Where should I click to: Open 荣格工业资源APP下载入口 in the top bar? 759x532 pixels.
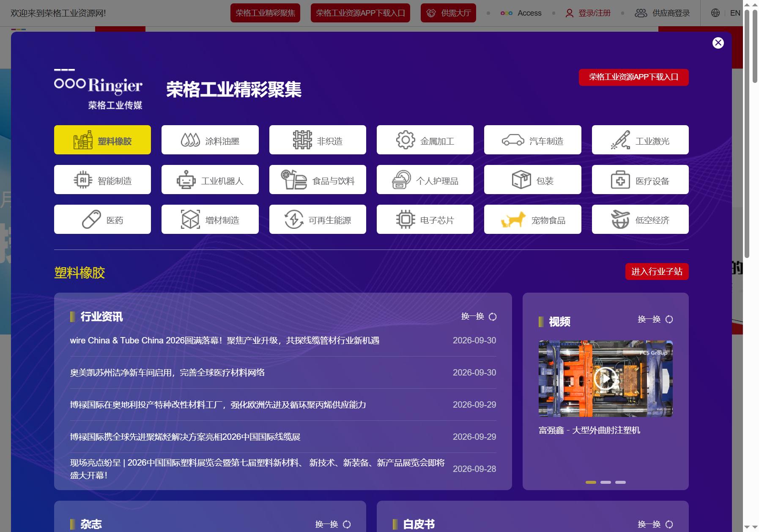click(360, 13)
